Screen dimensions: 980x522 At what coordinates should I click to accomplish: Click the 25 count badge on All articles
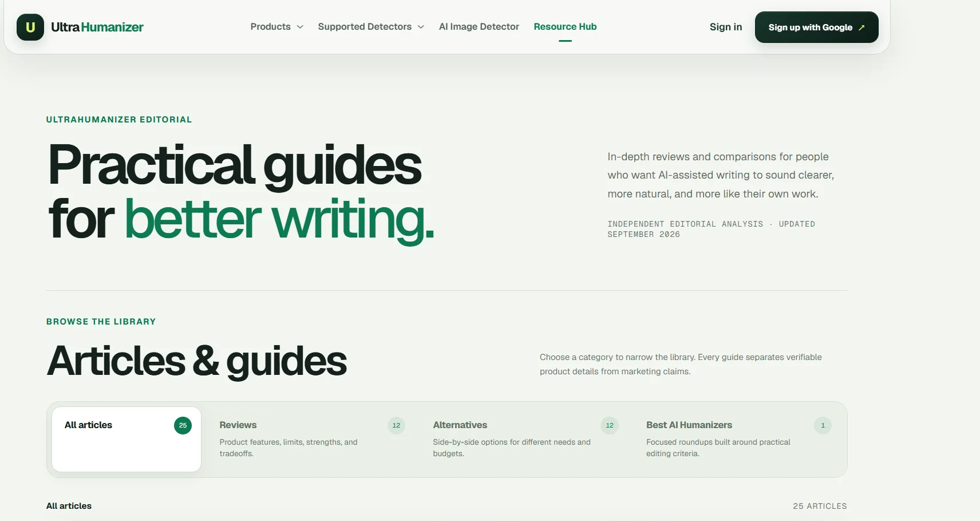183,425
